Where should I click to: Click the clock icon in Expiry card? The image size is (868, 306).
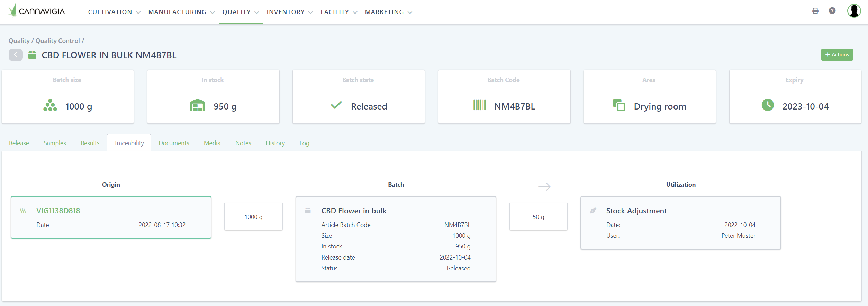point(767,105)
